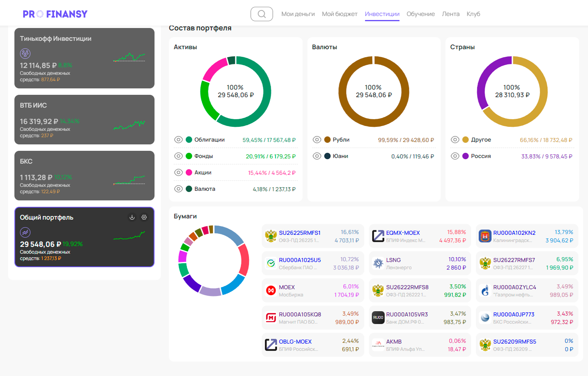Click Тинькофф Инвестиции sparkline chart

[x=129, y=57]
